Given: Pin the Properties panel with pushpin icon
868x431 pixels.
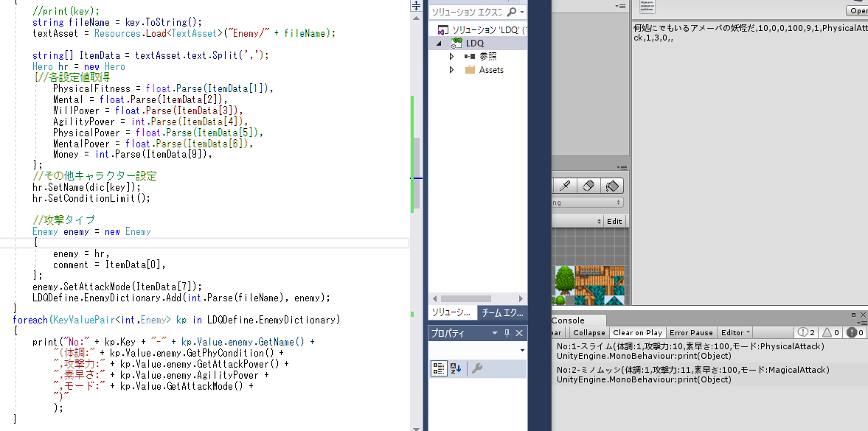Looking at the screenshot, I should (507, 333).
